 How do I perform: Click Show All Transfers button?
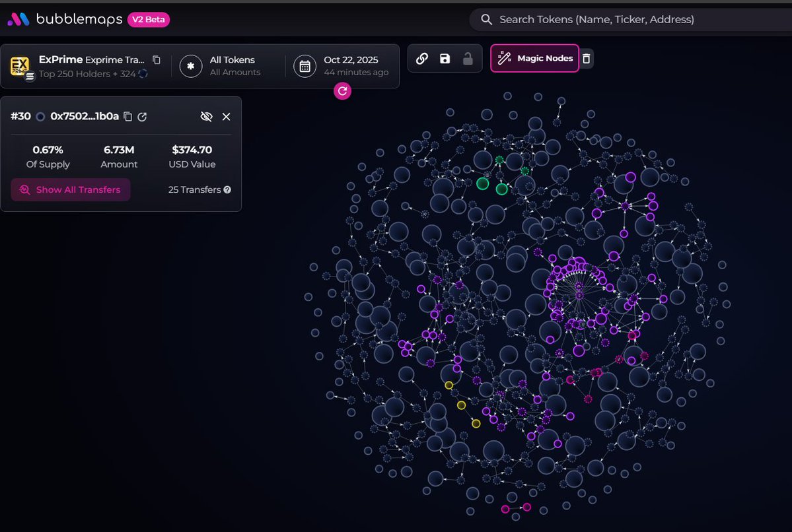(71, 190)
